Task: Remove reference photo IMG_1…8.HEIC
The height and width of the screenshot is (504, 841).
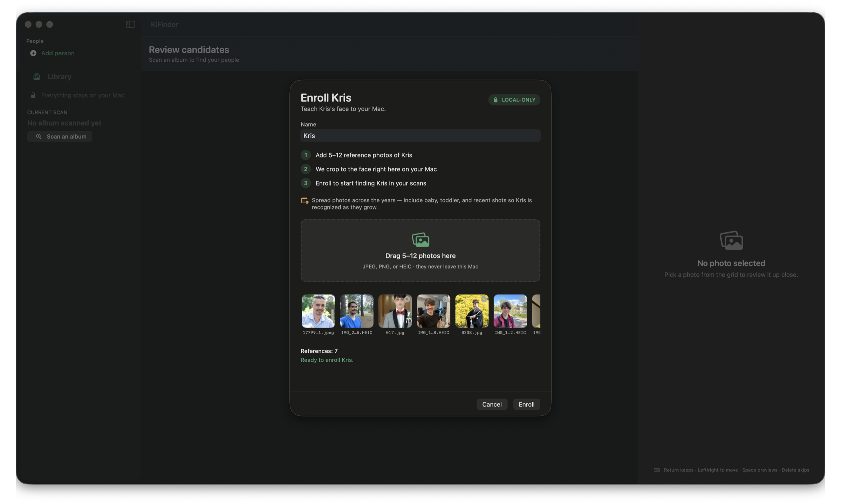Action: point(445,299)
